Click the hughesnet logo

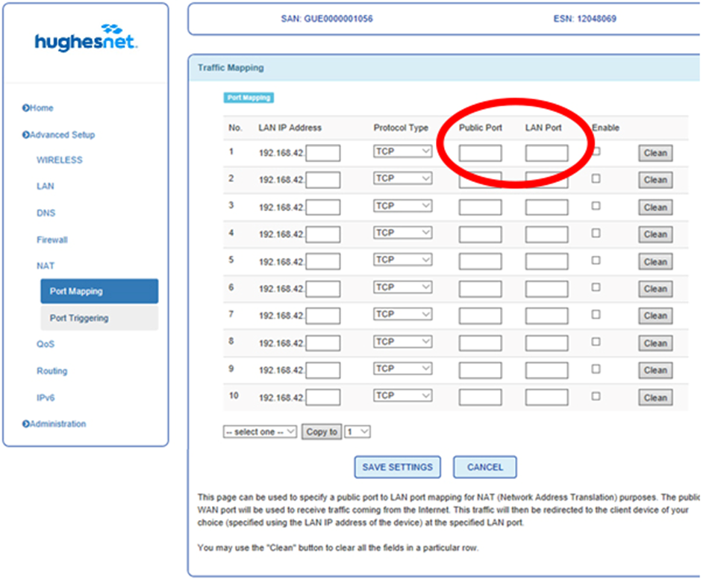tap(84, 41)
